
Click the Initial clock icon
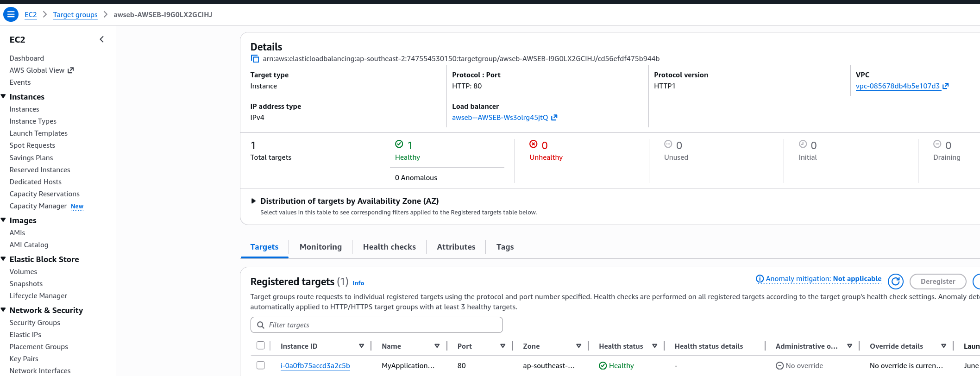coord(803,144)
